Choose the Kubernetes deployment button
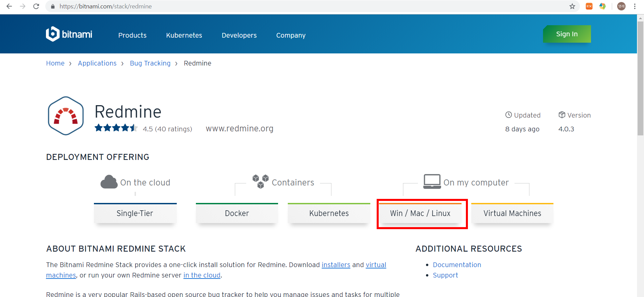 (x=329, y=213)
